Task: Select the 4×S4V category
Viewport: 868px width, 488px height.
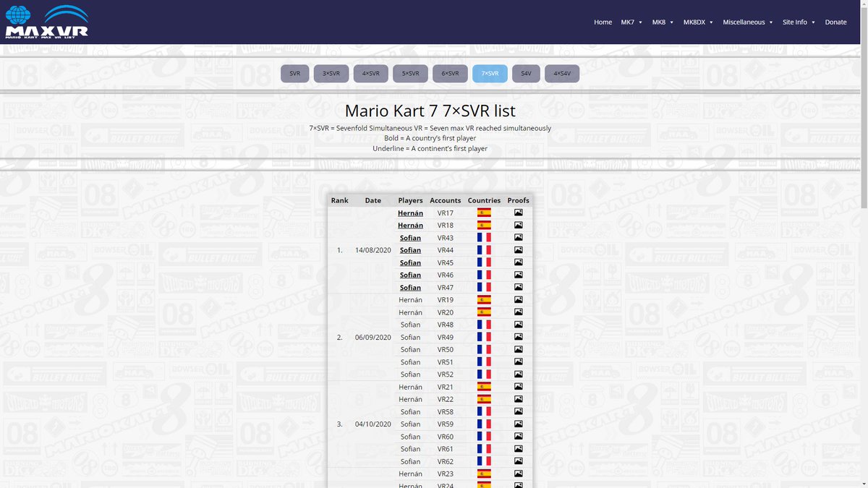Action: tap(562, 73)
